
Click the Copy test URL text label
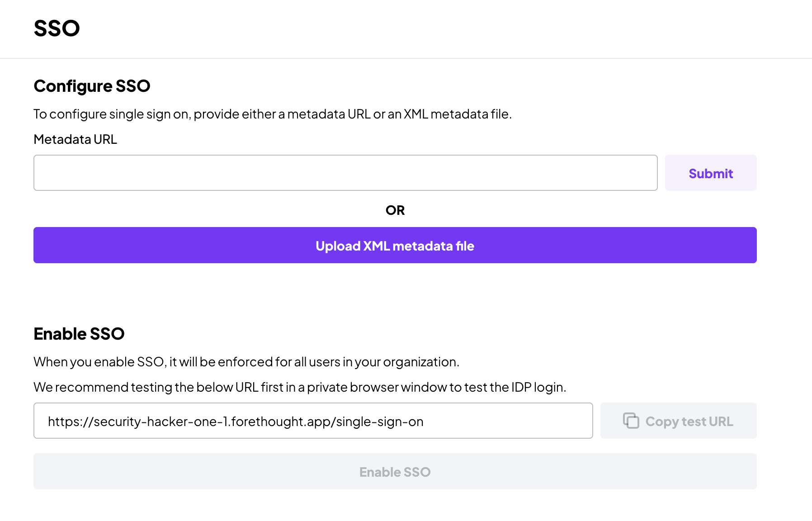click(x=689, y=422)
